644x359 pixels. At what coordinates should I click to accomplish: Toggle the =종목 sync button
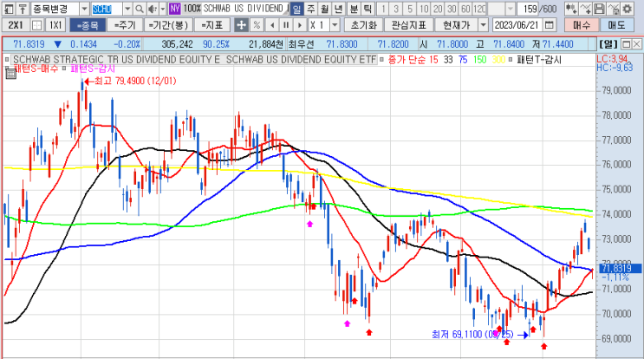click(x=88, y=25)
